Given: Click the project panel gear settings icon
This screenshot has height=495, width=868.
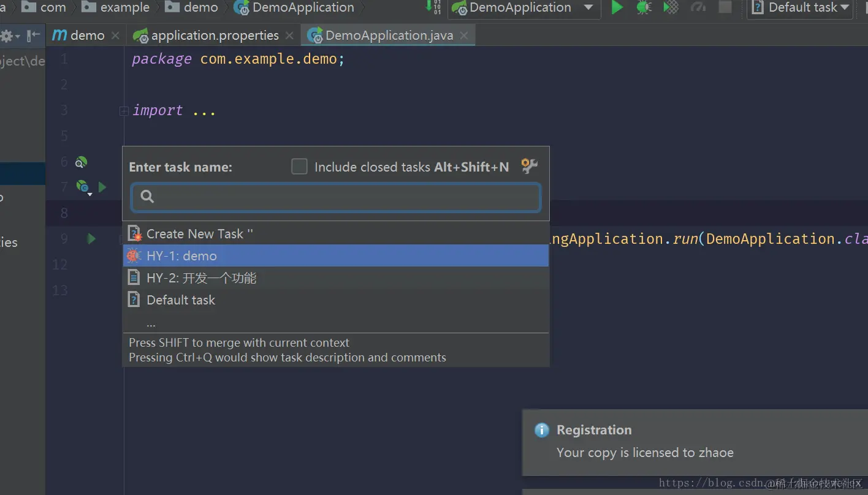Looking at the screenshot, I should pos(9,36).
